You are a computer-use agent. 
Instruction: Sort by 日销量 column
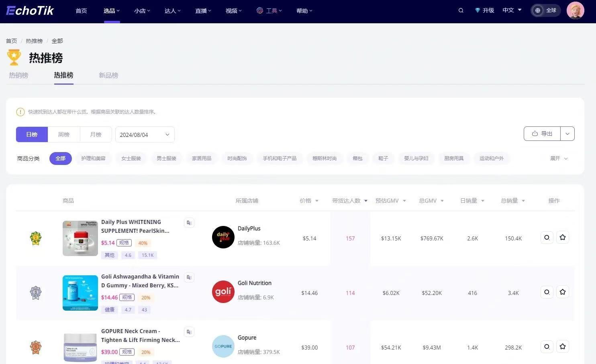click(x=472, y=201)
